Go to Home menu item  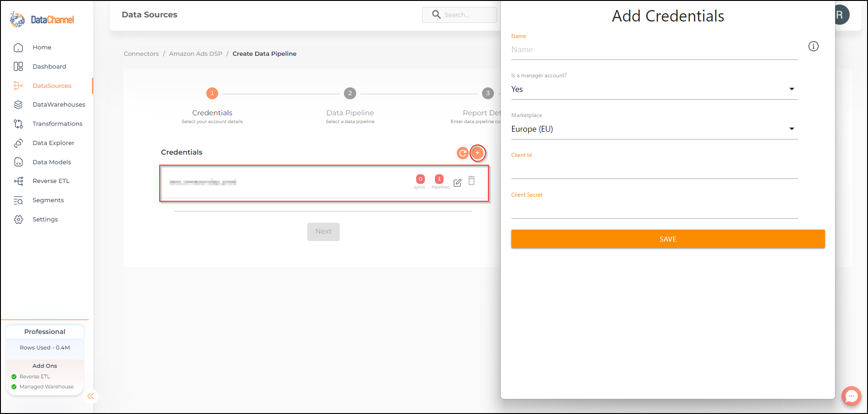coord(42,48)
